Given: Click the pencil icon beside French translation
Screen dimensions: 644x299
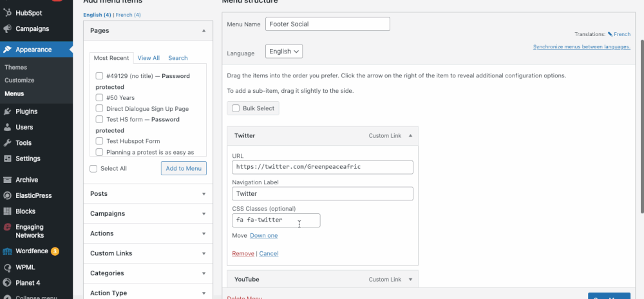Looking at the screenshot, I should (610, 35).
